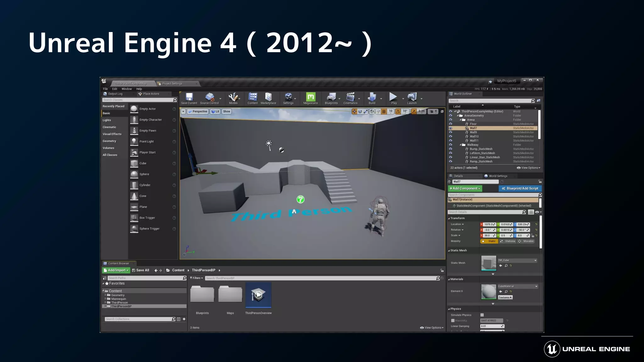The width and height of the screenshot is (644, 362).
Task: Open the Blueprints folder thumbnail
Action: tap(202, 293)
